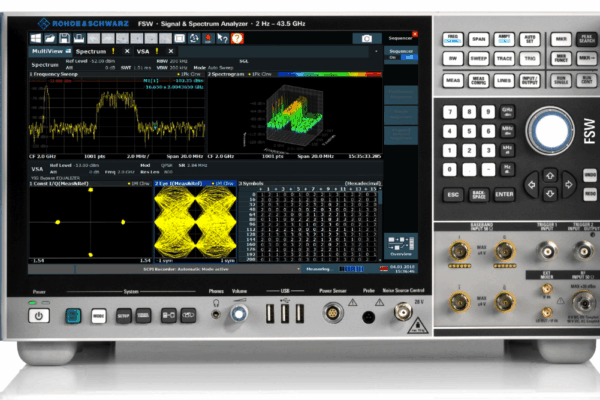Click the SCPI Recorder status bar text

pos(186,269)
